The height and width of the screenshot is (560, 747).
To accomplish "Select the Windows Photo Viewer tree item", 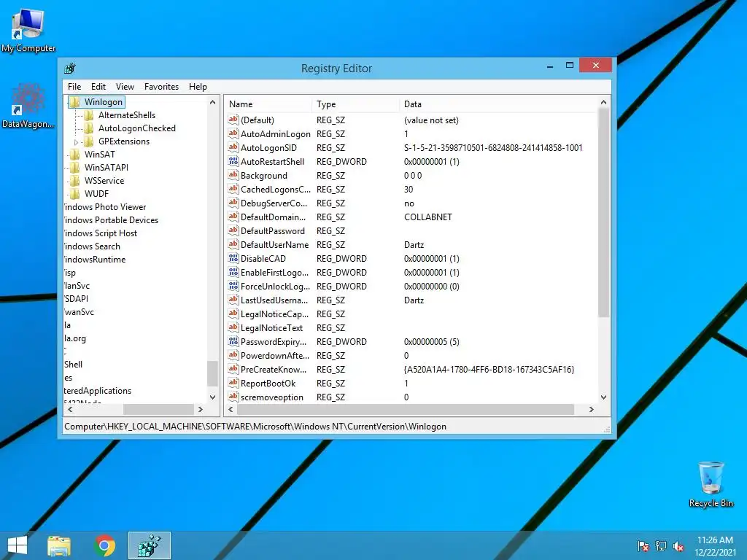I will coord(105,206).
